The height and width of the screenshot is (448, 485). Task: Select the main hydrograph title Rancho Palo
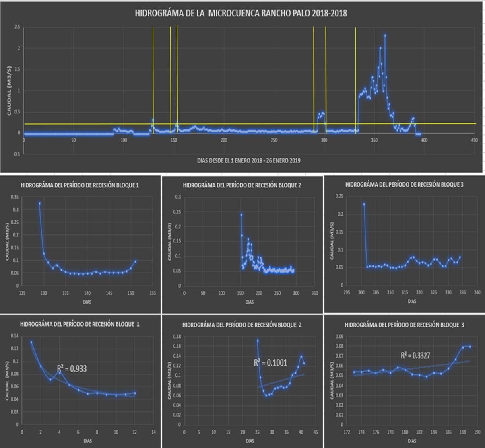coord(241,13)
